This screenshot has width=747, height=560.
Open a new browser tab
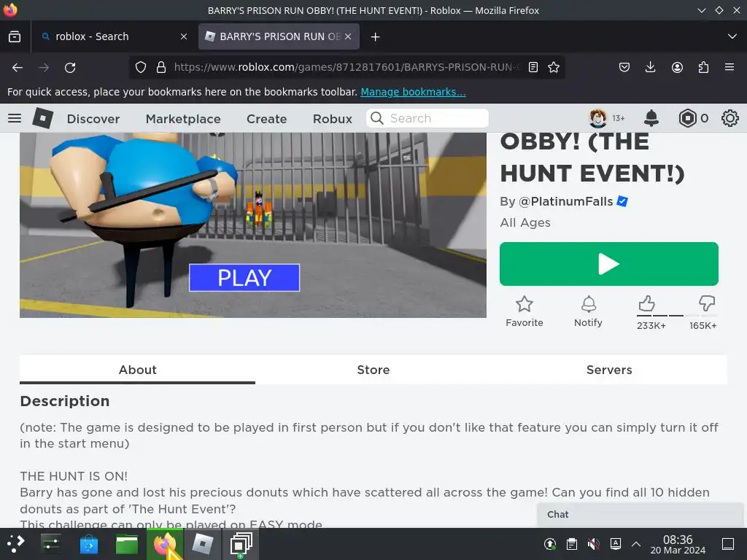pos(375,36)
